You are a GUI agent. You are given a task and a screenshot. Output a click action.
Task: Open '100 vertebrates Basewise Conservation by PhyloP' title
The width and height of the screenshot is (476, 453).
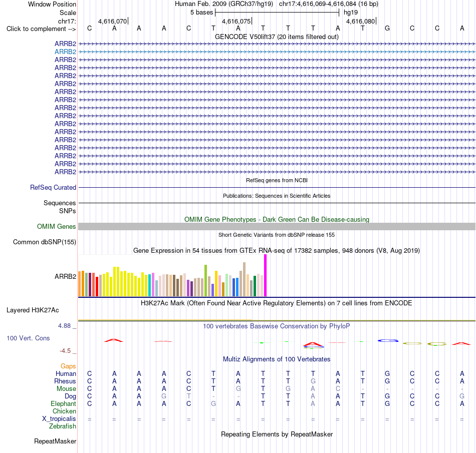coord(277,326)
